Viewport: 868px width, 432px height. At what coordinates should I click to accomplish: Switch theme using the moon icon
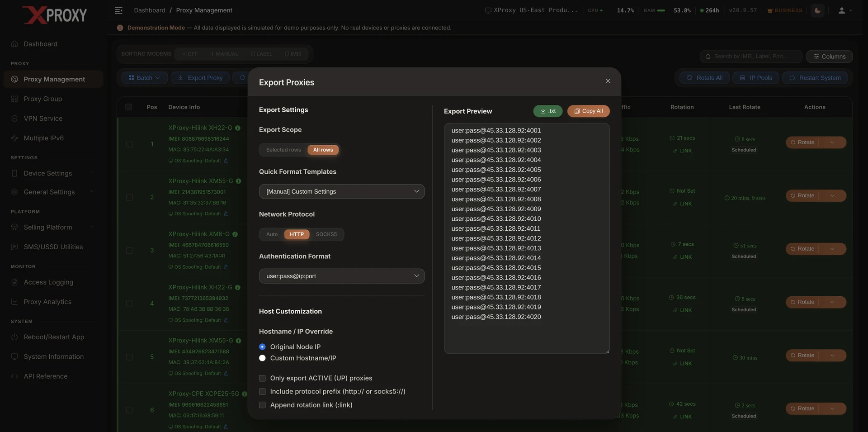[x=817, y=10]
